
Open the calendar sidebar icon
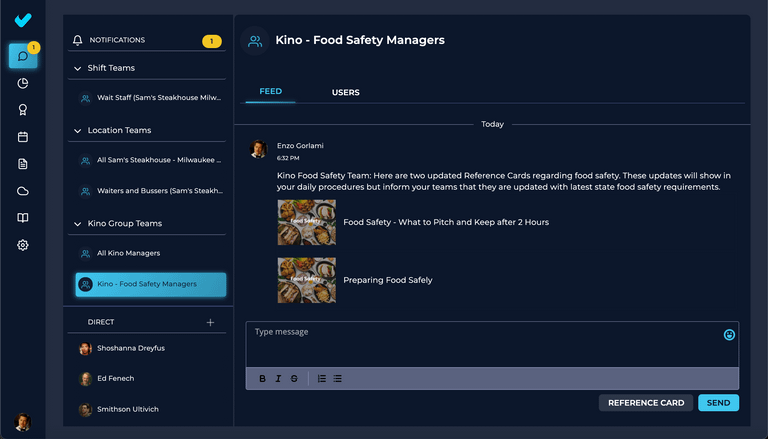pyautogui.click(x=23, y=137)
